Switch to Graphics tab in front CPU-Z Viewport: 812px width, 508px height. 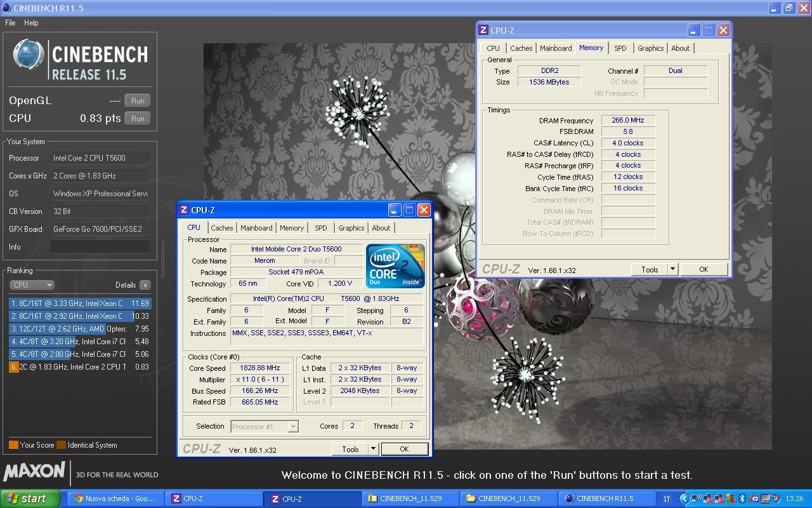[351, 228]
